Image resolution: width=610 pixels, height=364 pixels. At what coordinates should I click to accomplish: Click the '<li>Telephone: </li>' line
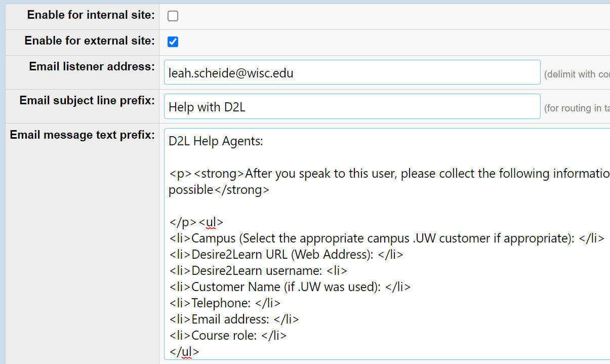pos(225,303)
